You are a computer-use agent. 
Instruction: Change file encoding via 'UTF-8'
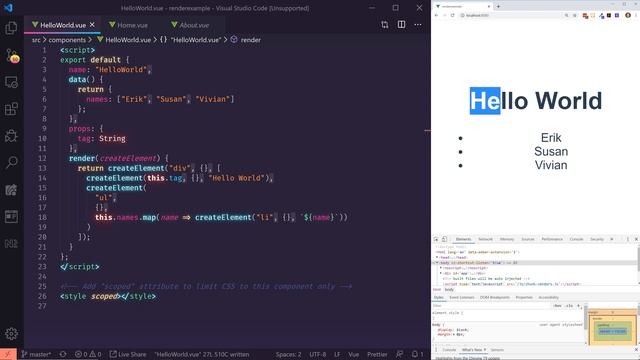click(x=318, y=354)
